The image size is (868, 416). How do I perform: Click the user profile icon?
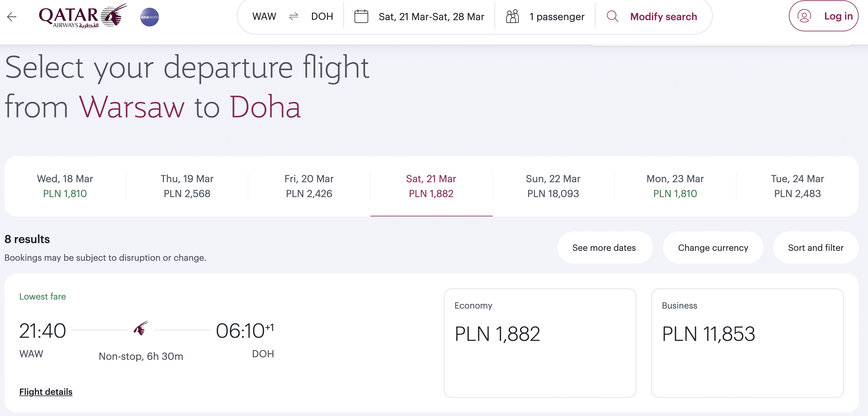point(804,16)
